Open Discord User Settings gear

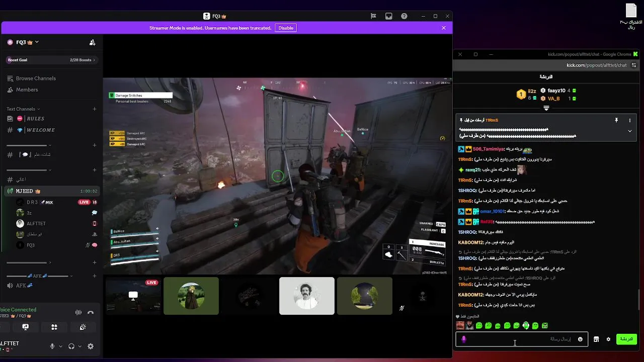coord(91,346)
